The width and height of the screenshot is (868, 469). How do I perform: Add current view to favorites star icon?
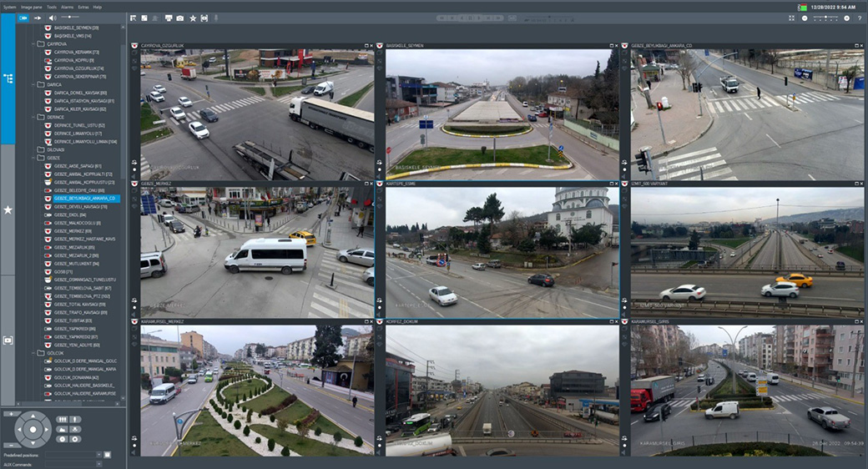coord(193,18)
